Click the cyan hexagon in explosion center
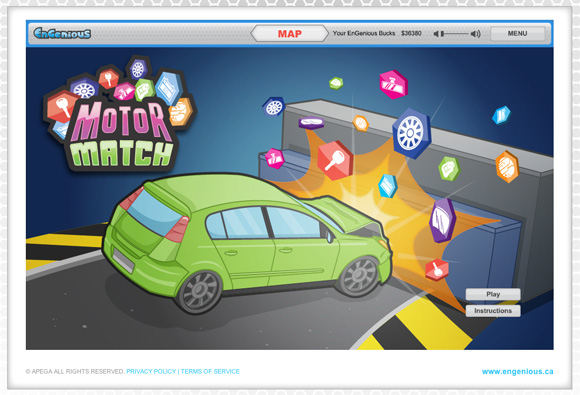Image resolution: width=580 pixels, height=395 pixels. [388, 186]
